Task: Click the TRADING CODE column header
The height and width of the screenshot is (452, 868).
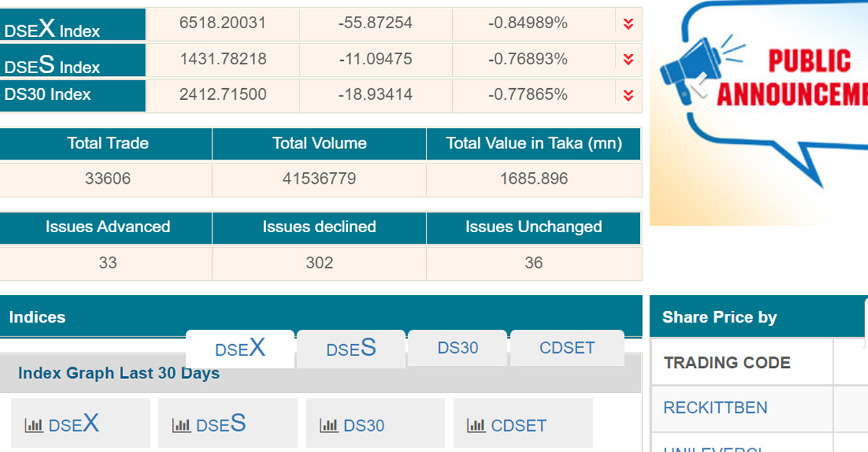Action: pyautogui.click(x=727, y=363)
